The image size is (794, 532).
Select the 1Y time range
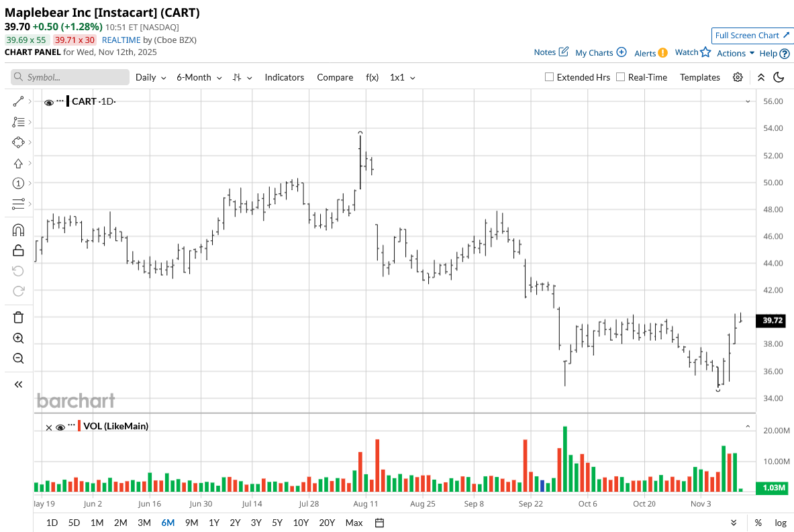click(x=213, y=523)
